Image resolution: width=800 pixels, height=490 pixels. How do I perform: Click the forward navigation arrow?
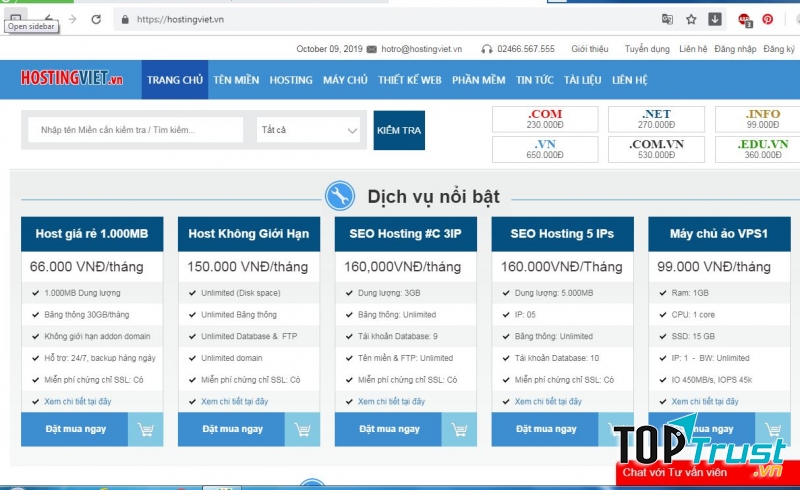[72, 19]
